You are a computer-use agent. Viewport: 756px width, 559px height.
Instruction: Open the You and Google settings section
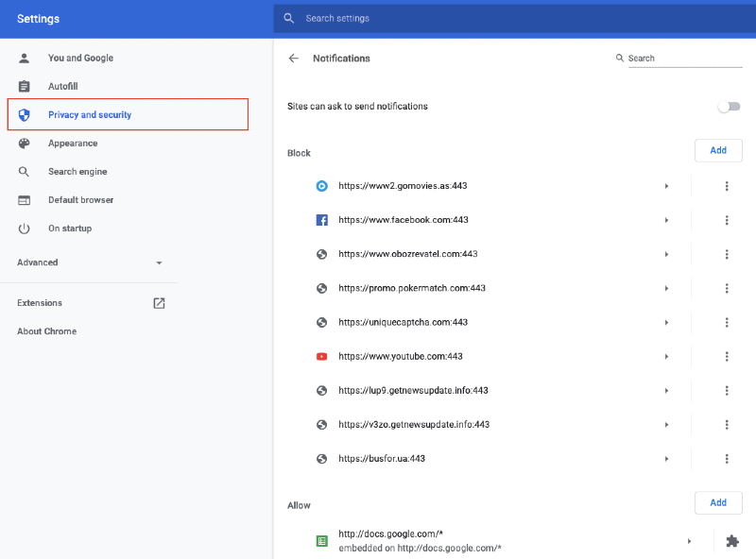(80, 58)
